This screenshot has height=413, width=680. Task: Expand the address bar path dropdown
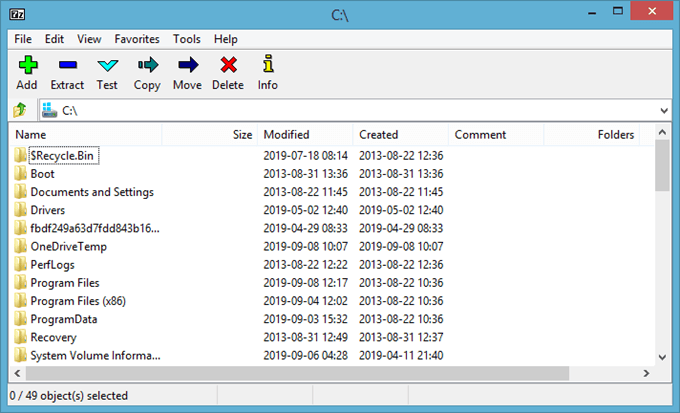(x=664, y=111)
